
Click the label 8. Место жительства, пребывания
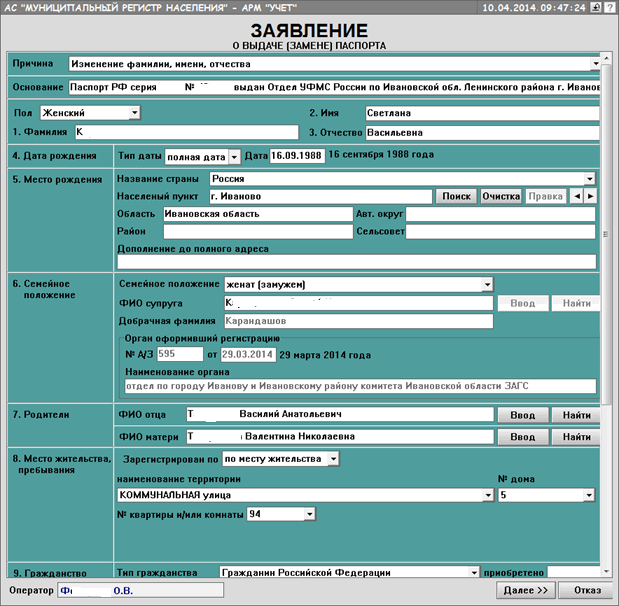pos(62,464)
